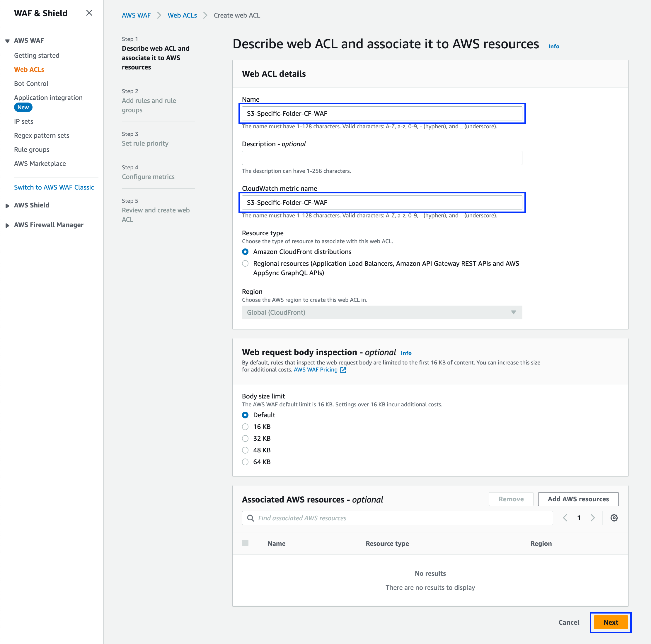Open Bot Control in sidebar
Screen dimensions: 651x644
31,84
